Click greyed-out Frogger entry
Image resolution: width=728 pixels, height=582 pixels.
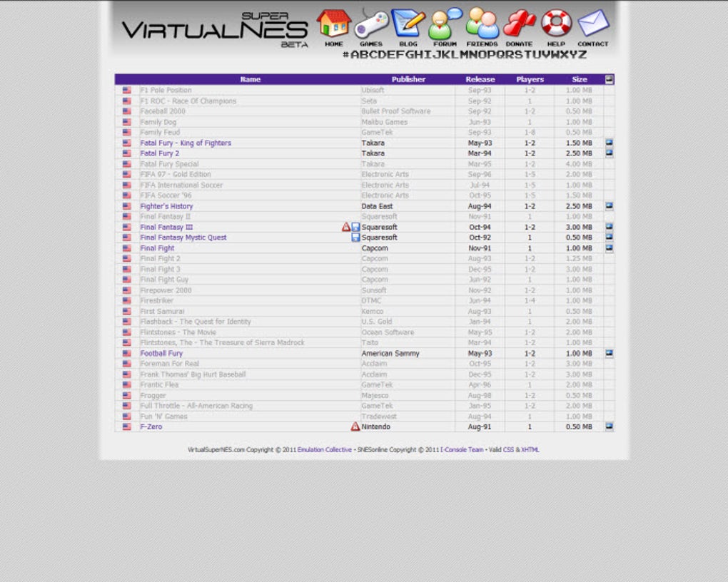[153, 395]
